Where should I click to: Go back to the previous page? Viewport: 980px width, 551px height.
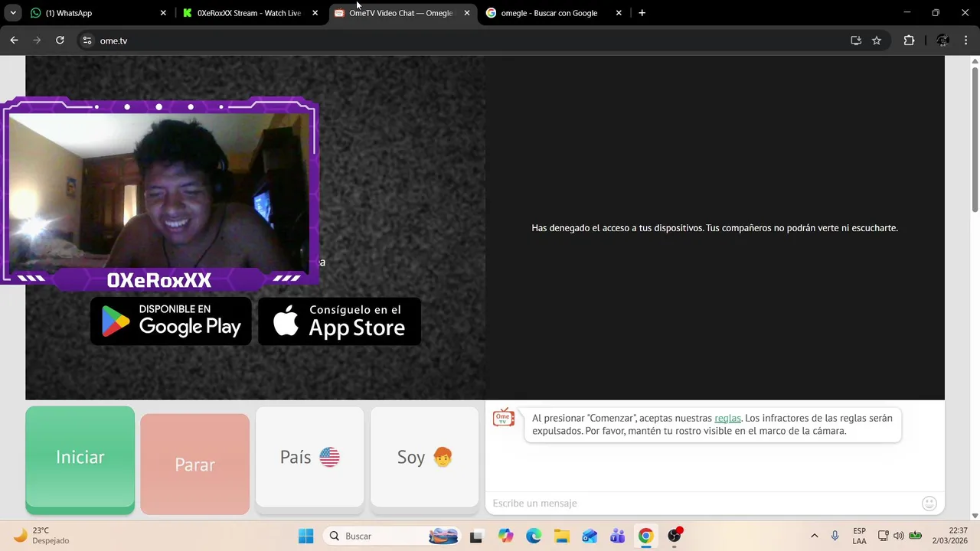pos(14,41)
